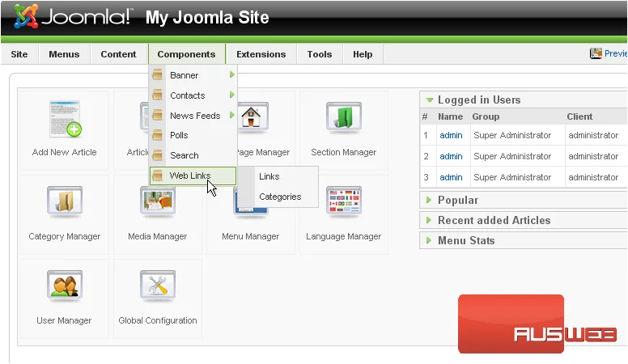Click the Category Manager label

coord(65,236)
